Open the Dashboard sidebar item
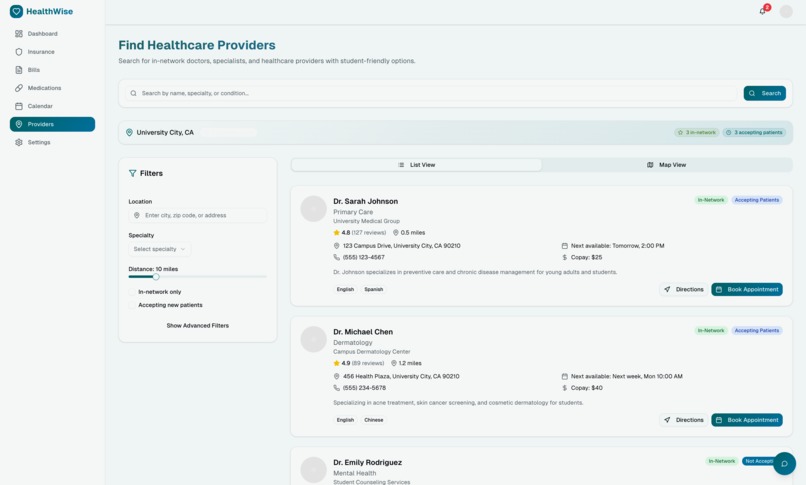This screenshot has height=485, width=806. [52, 34]
